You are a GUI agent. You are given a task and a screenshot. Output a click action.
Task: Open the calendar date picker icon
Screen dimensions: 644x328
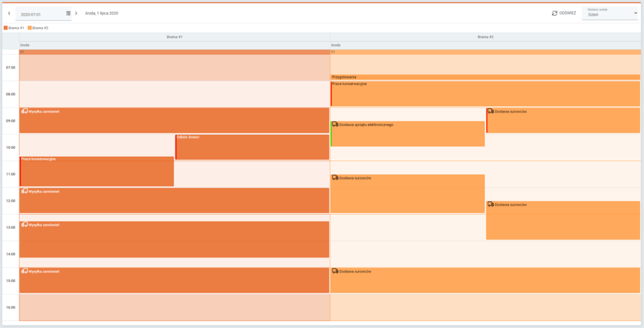(x=68, y=13)
